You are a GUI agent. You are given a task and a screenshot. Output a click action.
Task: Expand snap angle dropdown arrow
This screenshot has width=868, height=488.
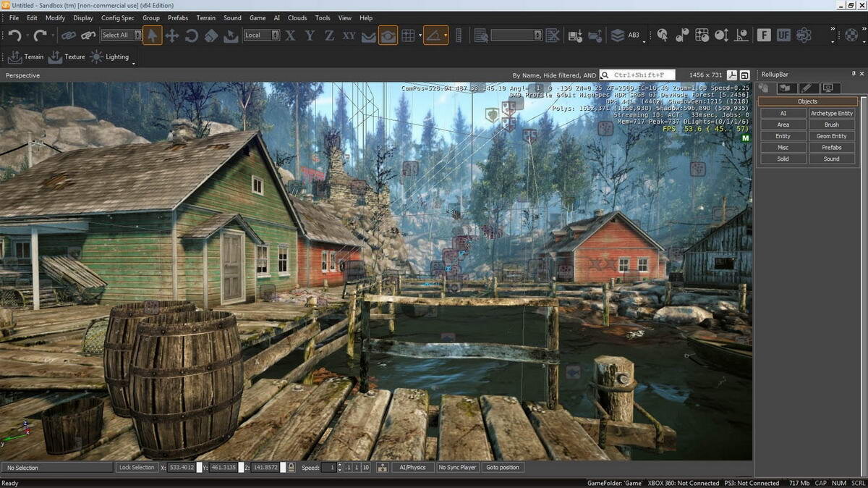tap(446, 35)
